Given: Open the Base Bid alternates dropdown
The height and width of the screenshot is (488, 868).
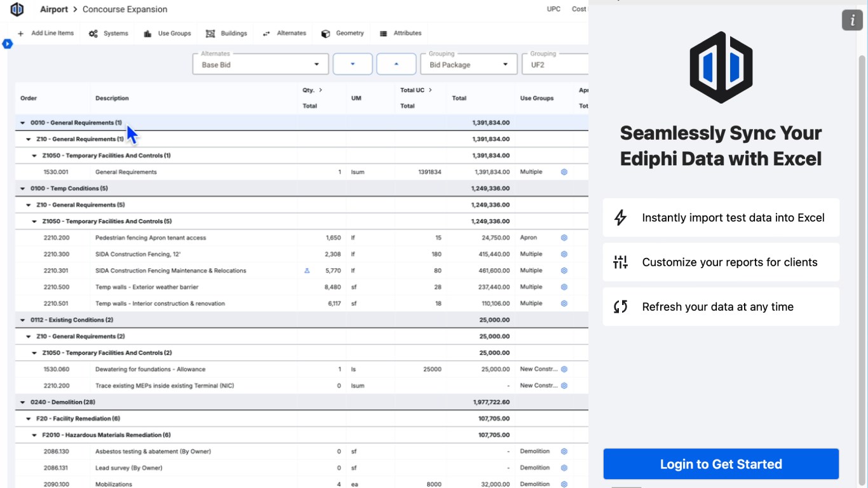Looking at the screenshot, I should tap(261, 64).
